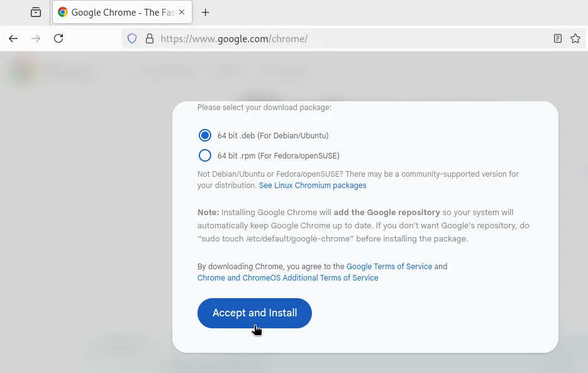Close the Google Chrome tab
This screenshot has height=373, width=588.
pyautogui.click(x=182, y=12)
